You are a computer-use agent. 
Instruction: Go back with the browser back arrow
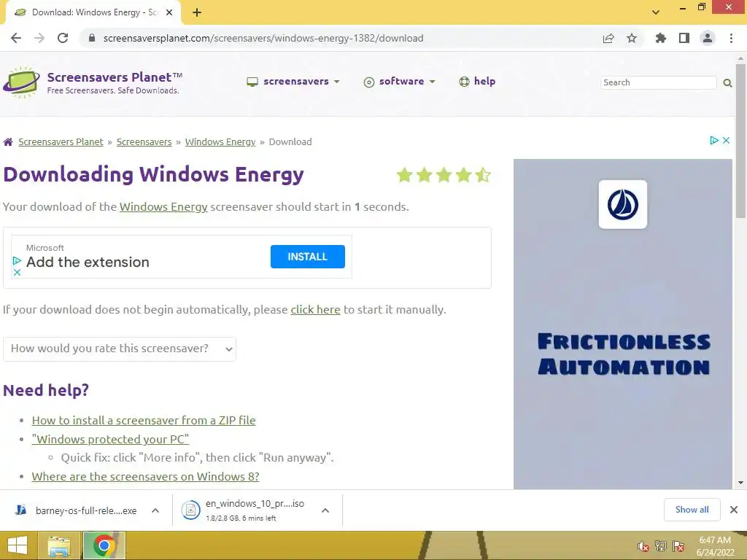point(16,38)
